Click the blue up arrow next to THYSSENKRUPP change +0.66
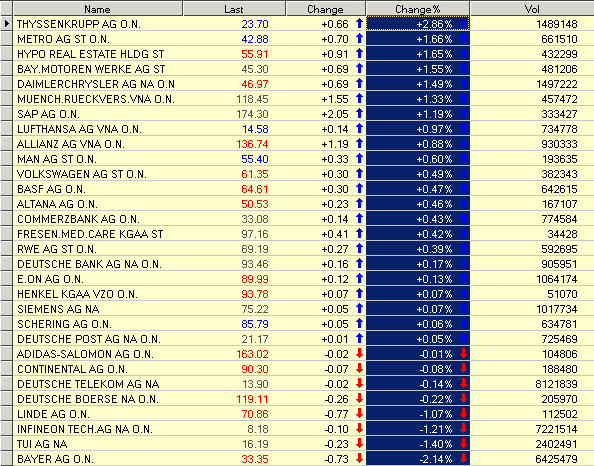This screenshot has width=594, height=466. click(359, 23)
